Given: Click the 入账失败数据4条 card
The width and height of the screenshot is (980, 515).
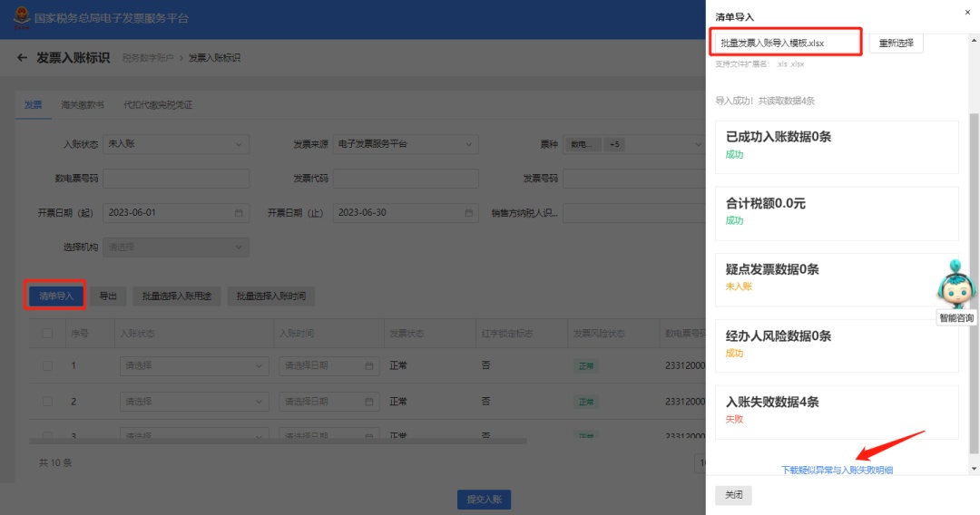Looking at the screenshot, I should tap(837, 412).
